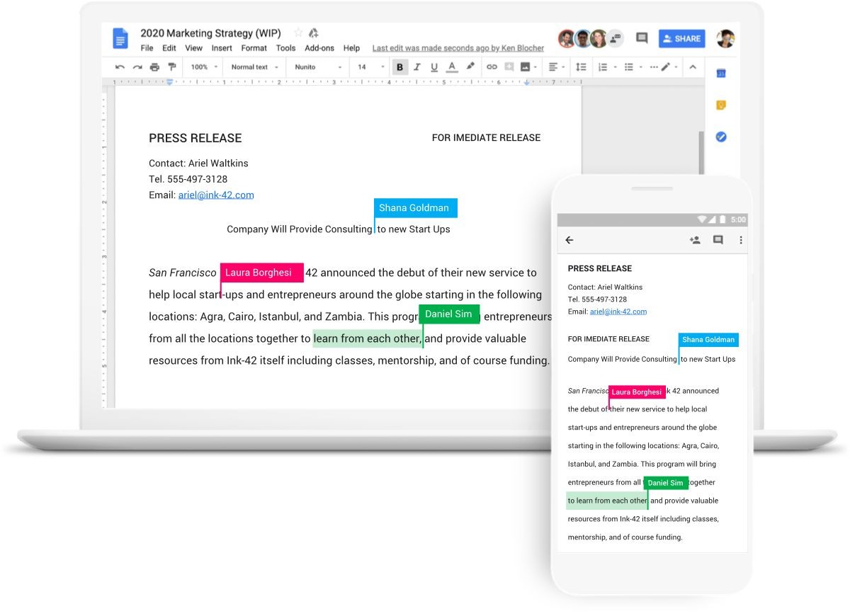850x616 pixels.
Task: Open the comment history icon beside Share
Action: pos(642,38)
